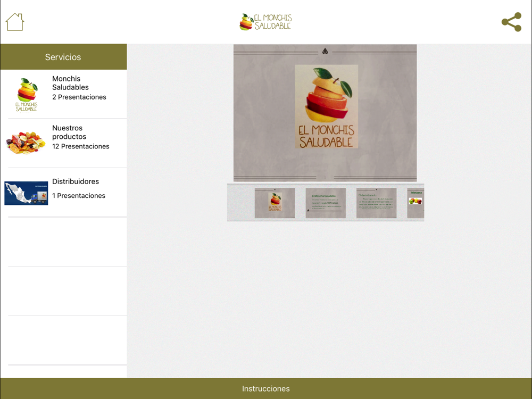Open the Monchis Saludables category
Screen dimensions: 532x399
pos(63,94)
